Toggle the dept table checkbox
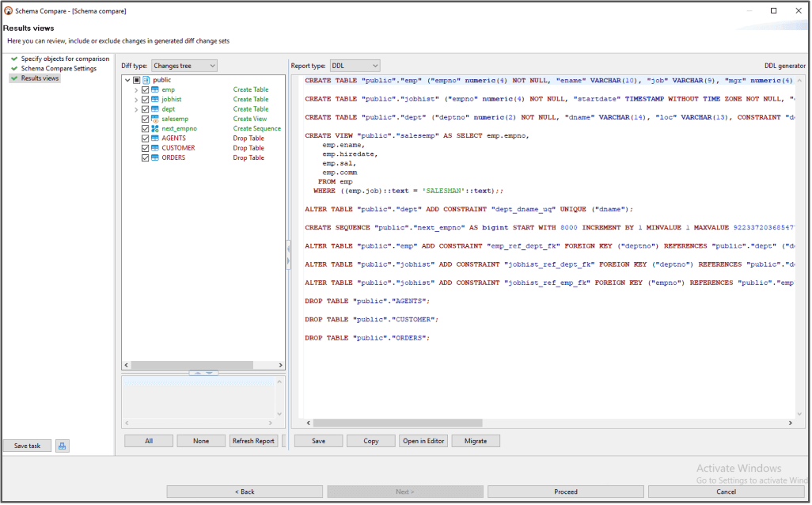Viewport: 812px width, 505px height. [x=145, y=109]
